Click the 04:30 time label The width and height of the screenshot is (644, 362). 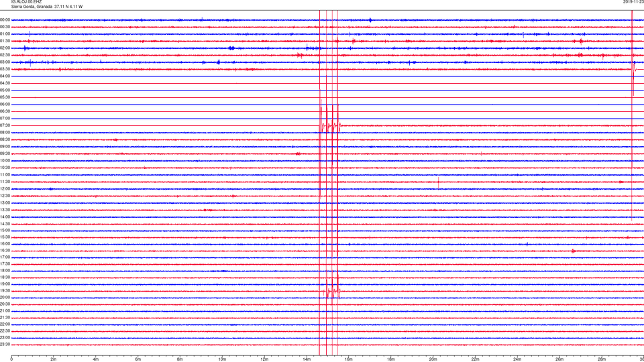pyautogui.click(x=5, y=83)
